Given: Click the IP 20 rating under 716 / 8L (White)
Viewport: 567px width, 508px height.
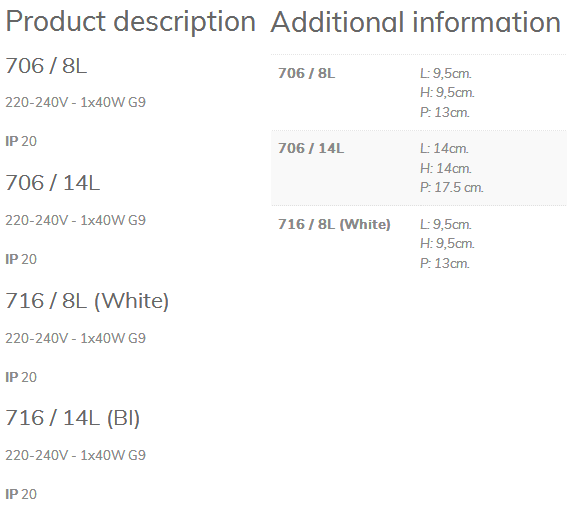Looking at the screenshot, I should pos(21,377).
